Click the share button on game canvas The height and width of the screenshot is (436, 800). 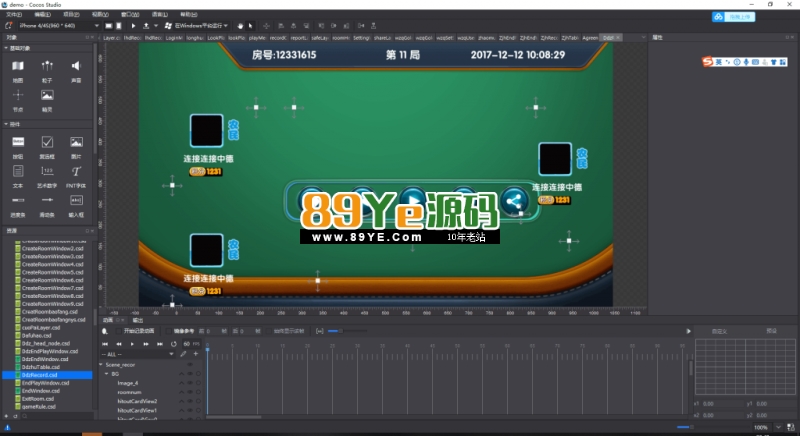pos(514,201)
